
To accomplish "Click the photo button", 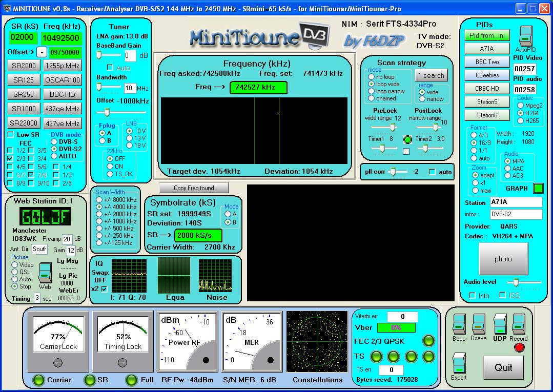I will point(503,259).
